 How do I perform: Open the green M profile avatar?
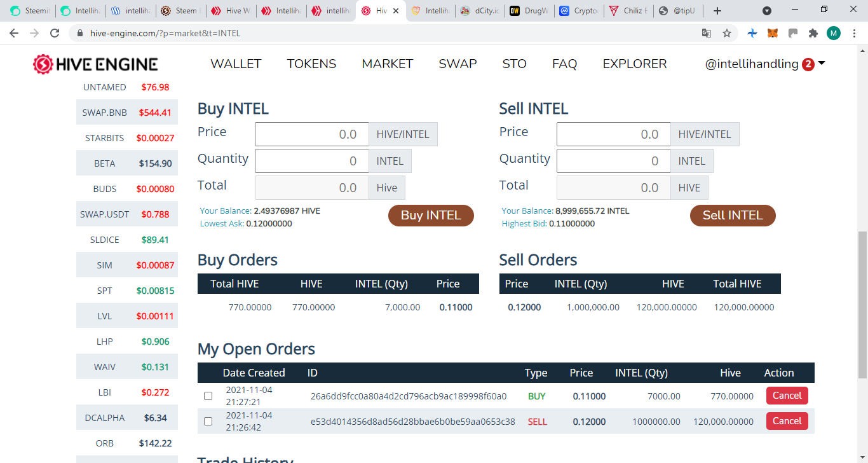(x=834, y=33)
